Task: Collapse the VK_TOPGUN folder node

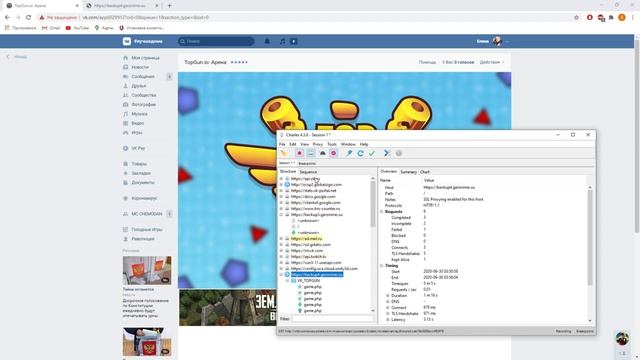Action: 287,281
